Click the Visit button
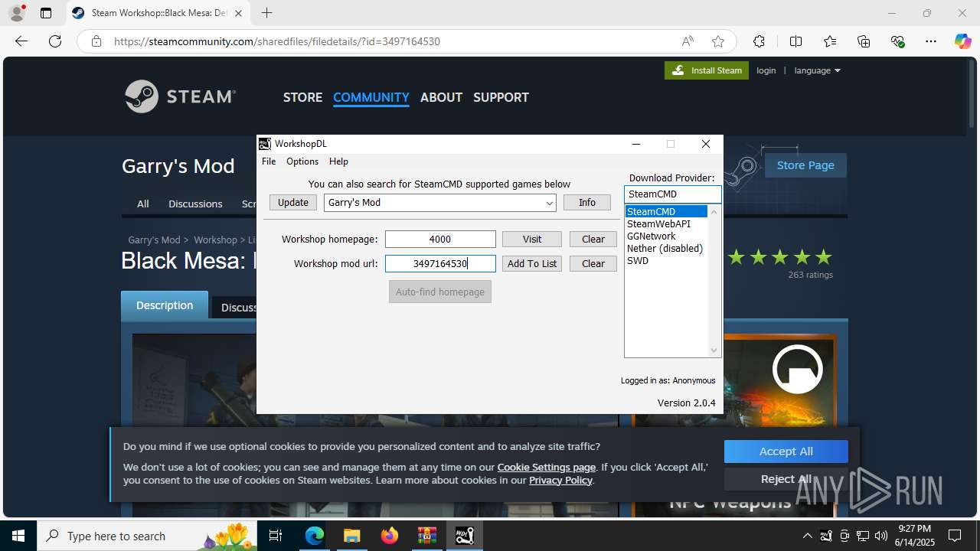The image size is (980, 551). pyautogui.click(x=532, y=240)
